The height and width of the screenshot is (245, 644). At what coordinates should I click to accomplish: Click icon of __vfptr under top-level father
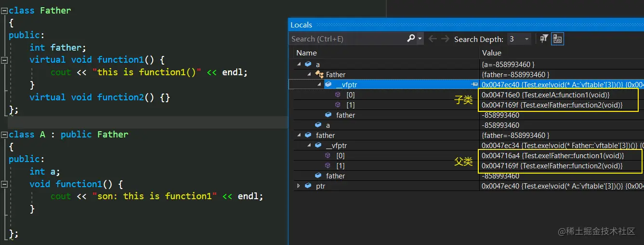point(318,145)
